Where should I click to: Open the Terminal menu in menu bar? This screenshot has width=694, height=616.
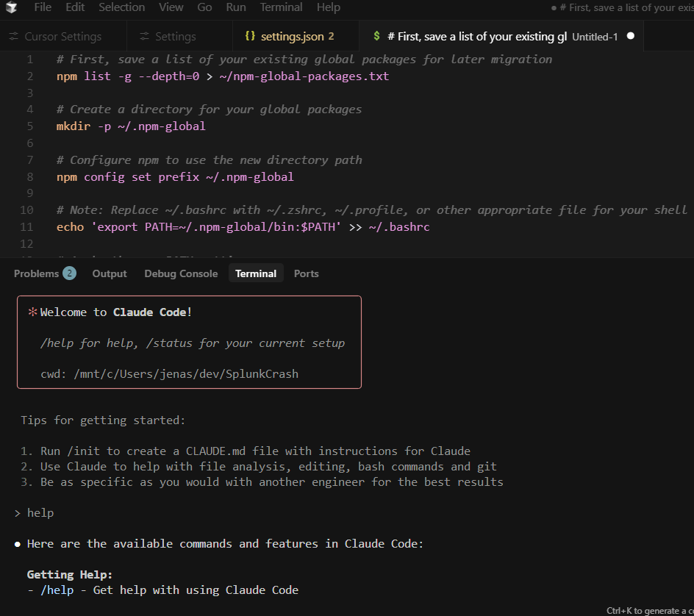[x=281, y=7]
